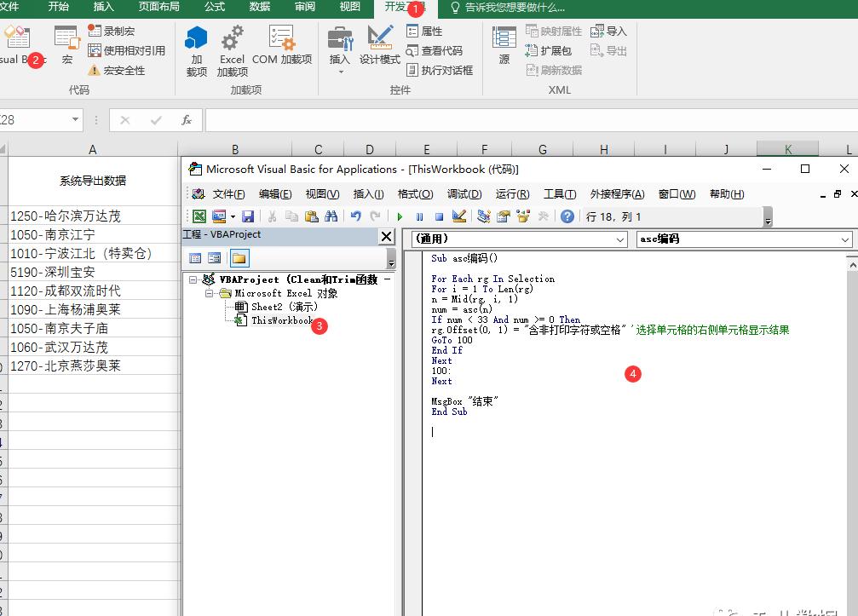The width and height of the screenshot is (858, 616).
Task: Open Properties Window icon in VBA toolbar
Action: [504, 216]
